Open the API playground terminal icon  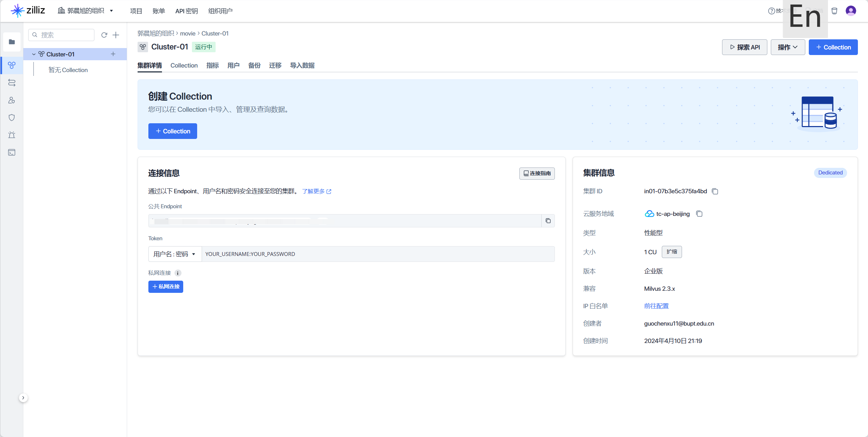point(12,153)
